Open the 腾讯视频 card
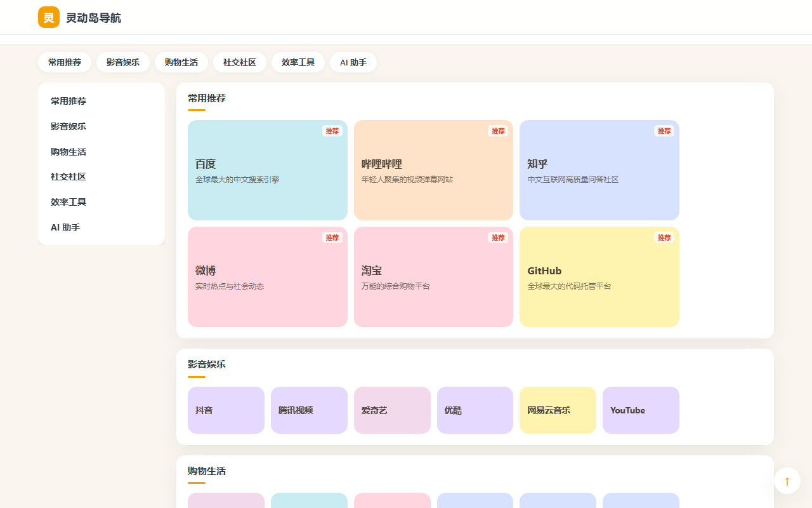Image resolution: width=812 pixels, height=508 pixels. pos(309,410)
